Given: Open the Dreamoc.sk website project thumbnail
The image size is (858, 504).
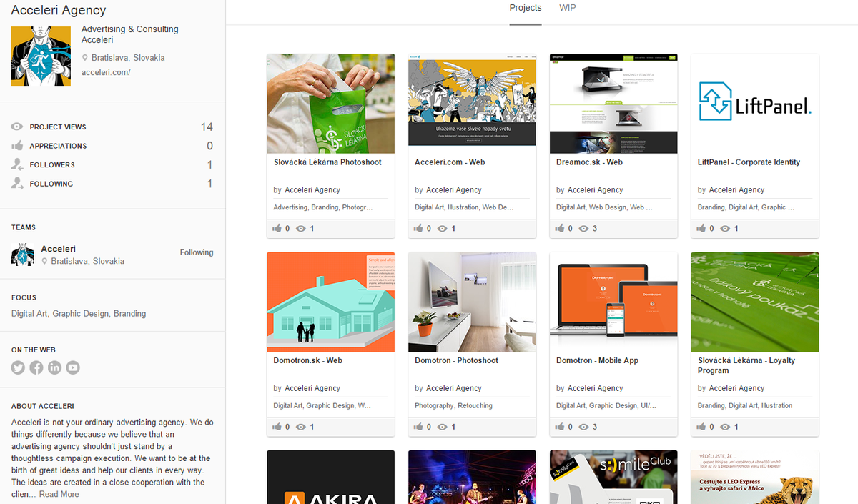Looking at the screenshot, I should tap(613, 104).
